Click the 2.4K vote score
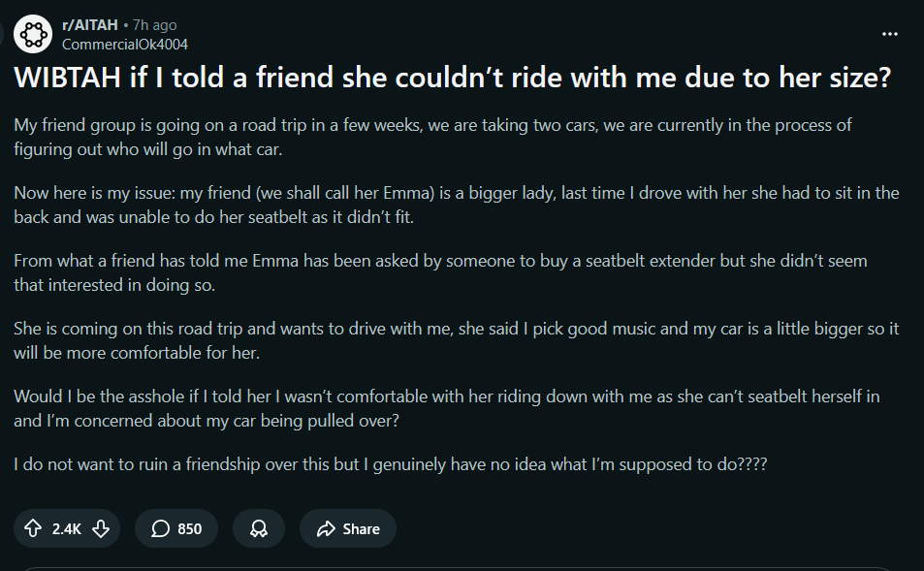This screenshot has height=571, width=924. tap(67, 529)
